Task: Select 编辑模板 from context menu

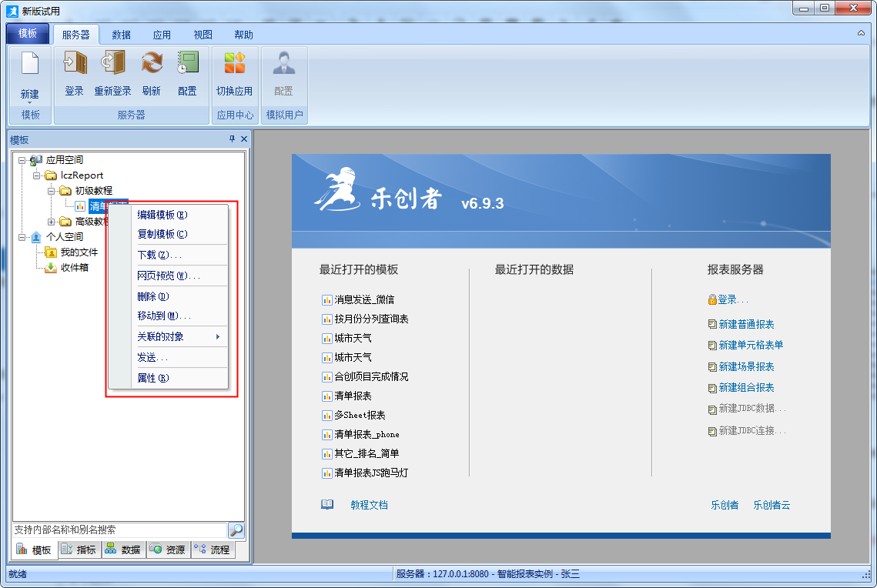Action: (x=162, y=215)
